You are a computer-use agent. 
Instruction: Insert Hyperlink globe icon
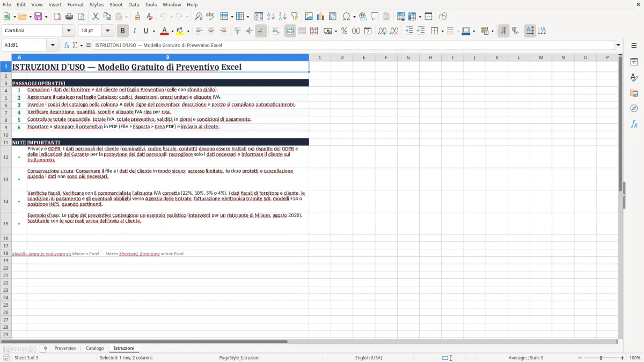[363, 17]
